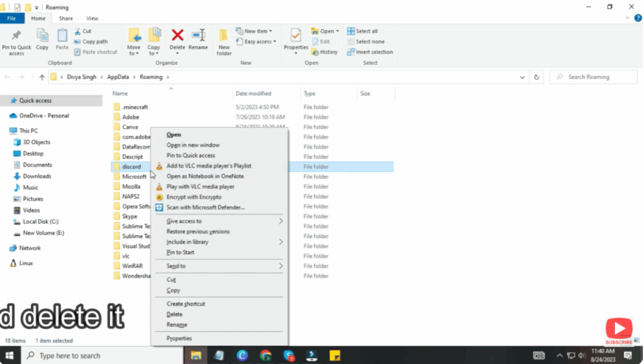Viewport: 644px width, 364px height.
Task: Open the New item dropdown
Action: click(x=256, y=30)
